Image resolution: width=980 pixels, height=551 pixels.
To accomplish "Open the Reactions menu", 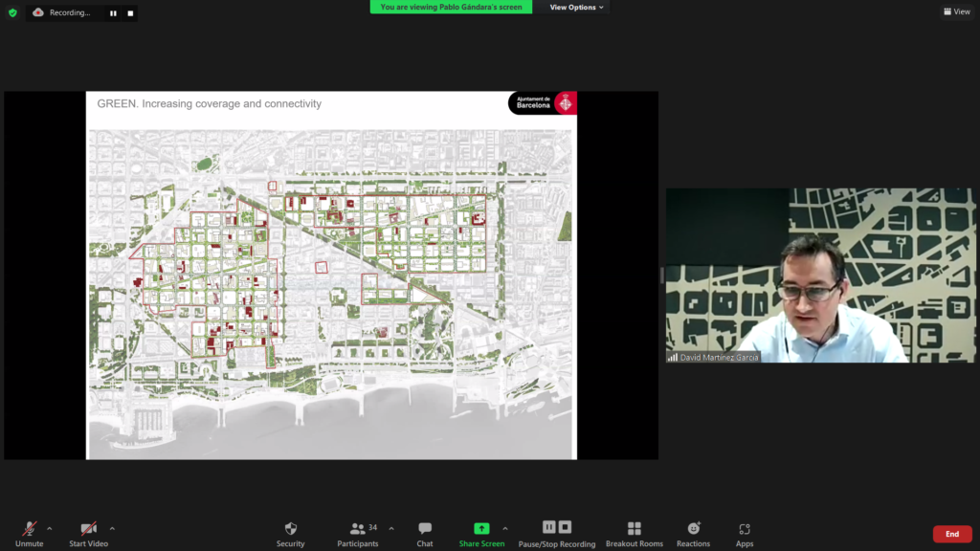I will coord(694,529).
